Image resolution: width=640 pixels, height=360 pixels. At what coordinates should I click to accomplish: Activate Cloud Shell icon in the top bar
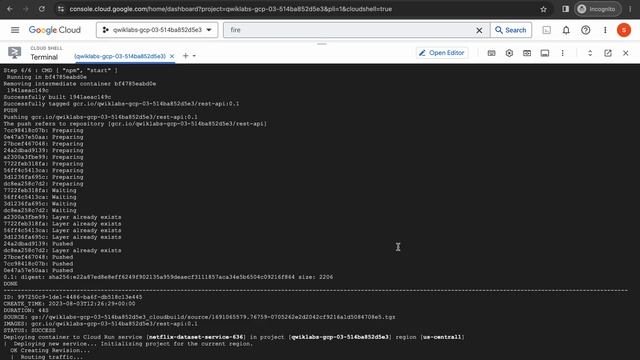[547, 30]
